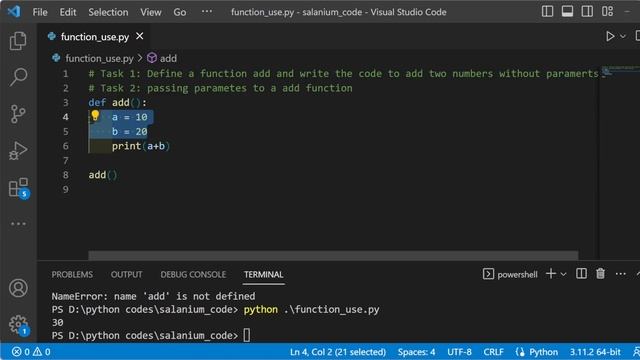The image size is (640, 360).
Task: Open the Accounts menu icon
Action: [18, 288]
